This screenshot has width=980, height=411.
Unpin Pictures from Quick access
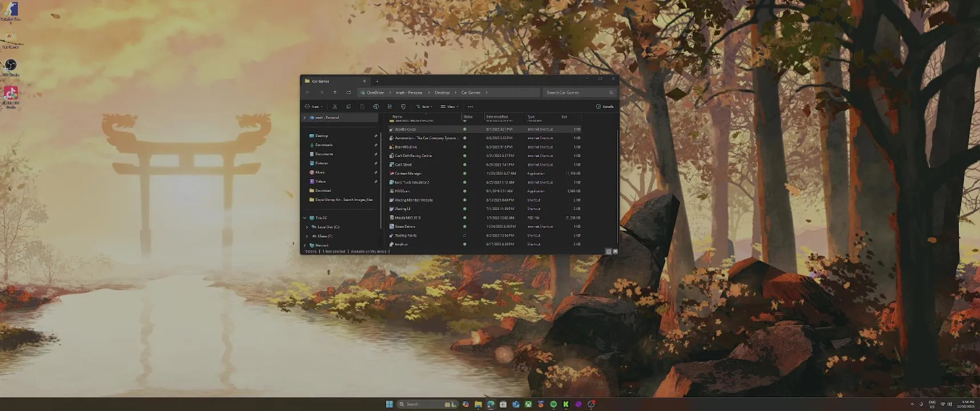pos(376,163)
